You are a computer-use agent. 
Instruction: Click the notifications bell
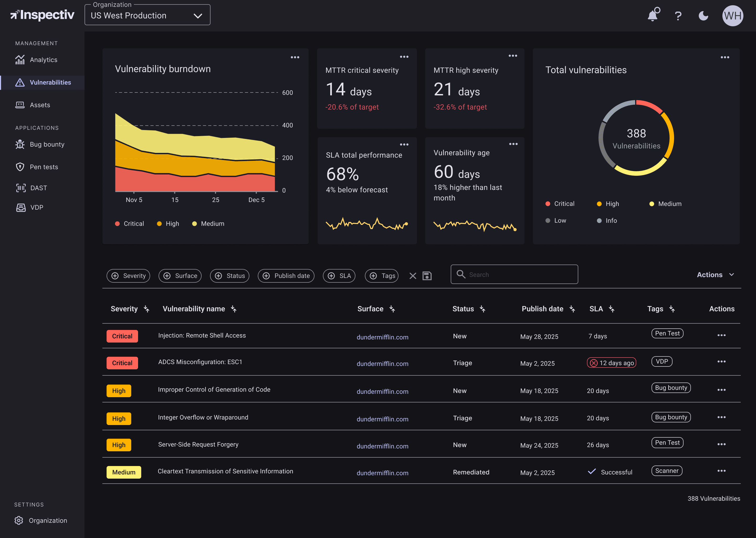653,15
